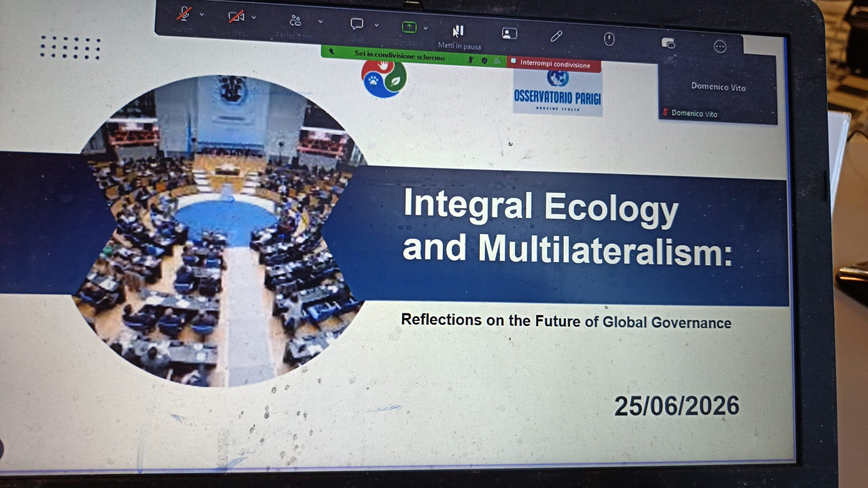Select the pencil annotate tool
Image resolution: width=868 pixels, height=488 pixels.
tap(557, 36)
